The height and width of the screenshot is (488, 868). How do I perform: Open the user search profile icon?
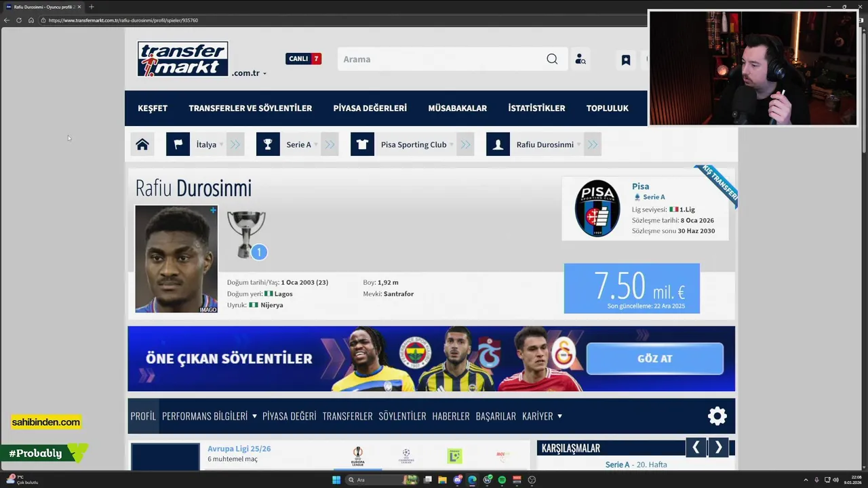(x=580, y=60)
